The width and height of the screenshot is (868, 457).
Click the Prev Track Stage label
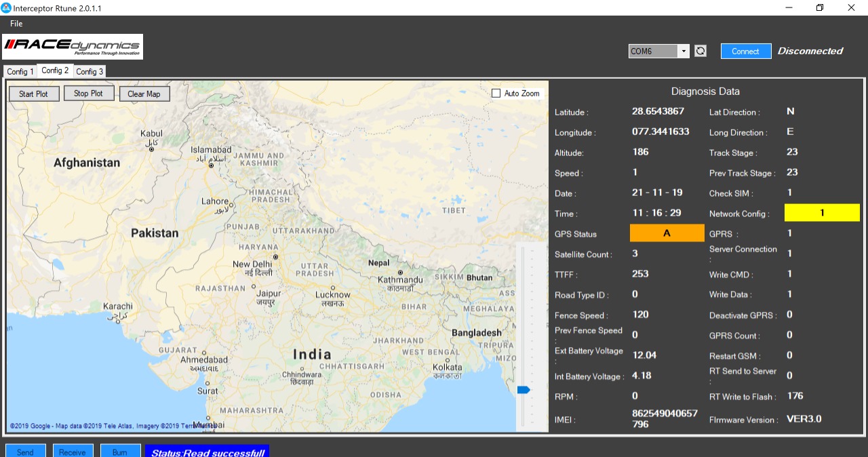[743, 173]
